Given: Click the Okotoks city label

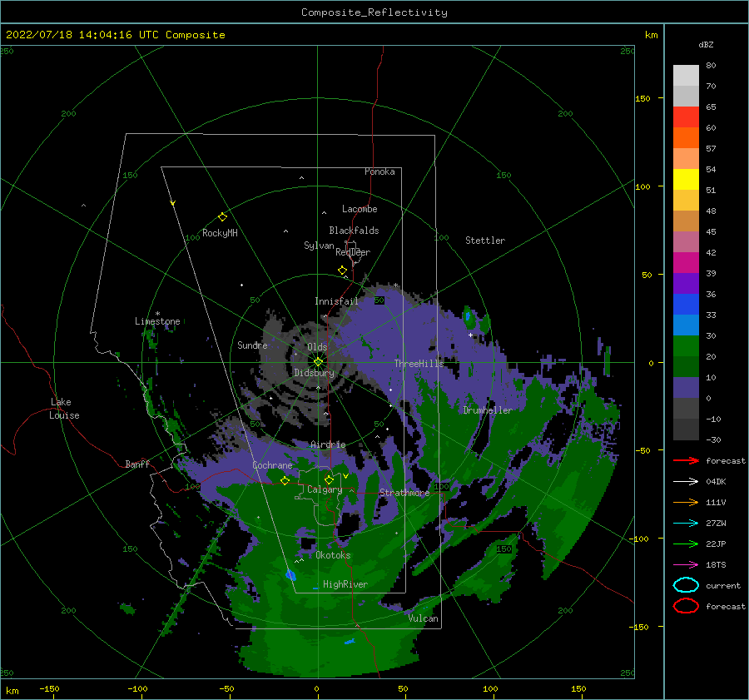Looking at the screenshot, I should click(333, 555).
